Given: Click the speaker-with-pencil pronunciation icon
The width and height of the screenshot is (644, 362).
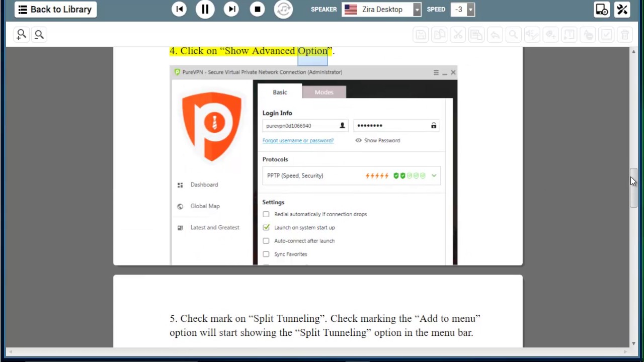Looking at the screenshot, I should tap(532, 35).
